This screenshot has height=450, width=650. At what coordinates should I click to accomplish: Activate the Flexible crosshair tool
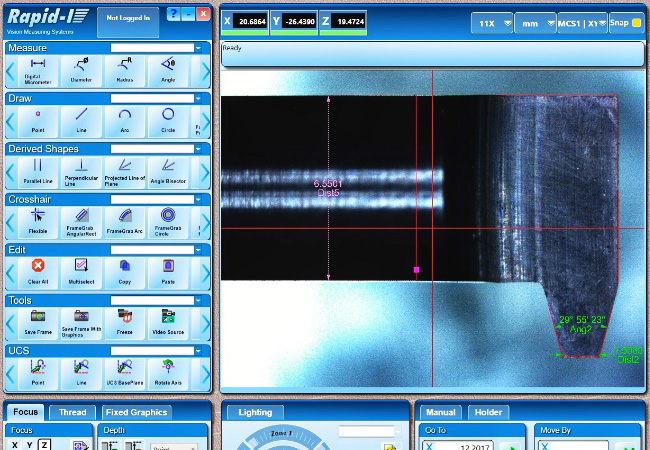[38, 219]
